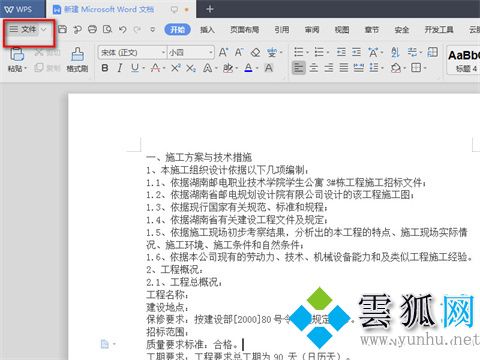Apply bullet list formatting
The width and height of the screenshot is (480, 360).
(299, 52)
